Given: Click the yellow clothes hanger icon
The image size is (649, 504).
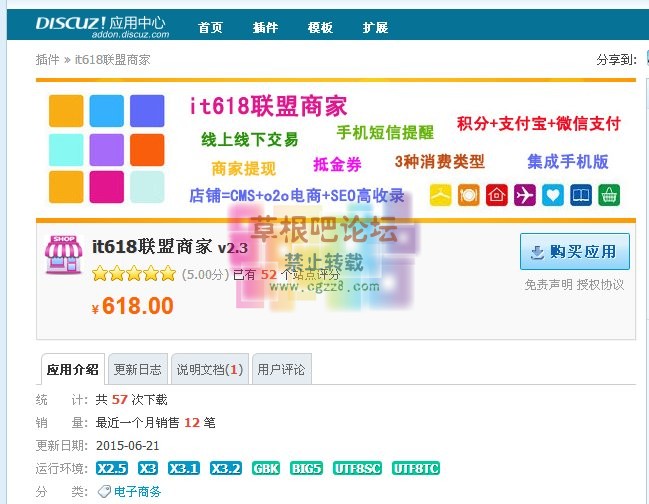Looking at the screenshot, I should click(x=441, y=195).
